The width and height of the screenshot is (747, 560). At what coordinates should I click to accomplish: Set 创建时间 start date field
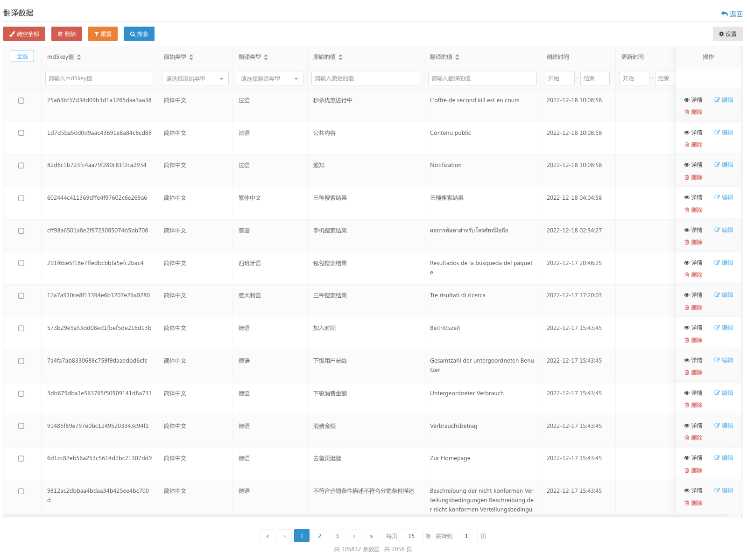point(560,78)
